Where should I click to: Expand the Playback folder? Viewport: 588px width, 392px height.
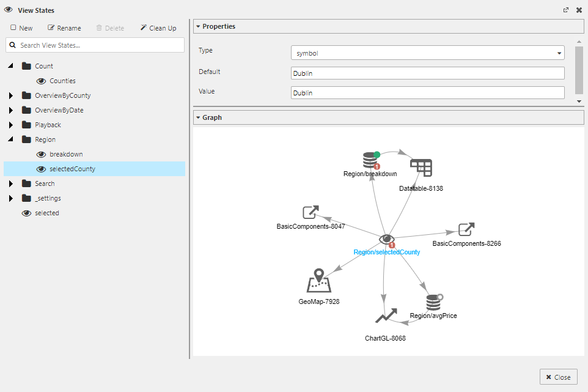point(9,124)
